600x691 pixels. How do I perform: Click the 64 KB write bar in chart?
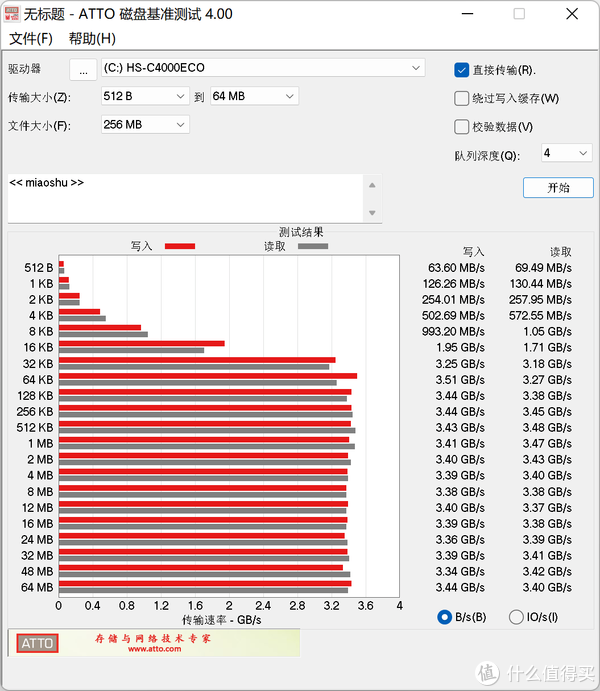[x=208, y=376]
